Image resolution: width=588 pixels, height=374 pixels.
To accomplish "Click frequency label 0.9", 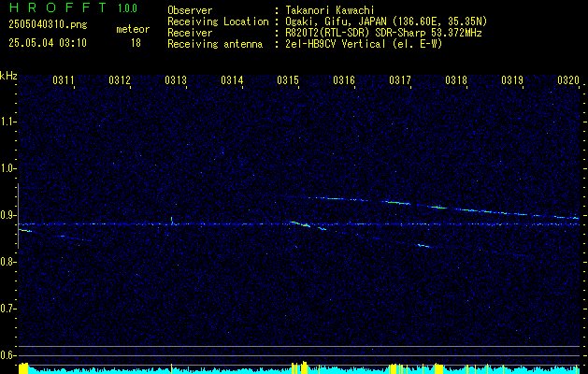I will (x=7, y=215).
